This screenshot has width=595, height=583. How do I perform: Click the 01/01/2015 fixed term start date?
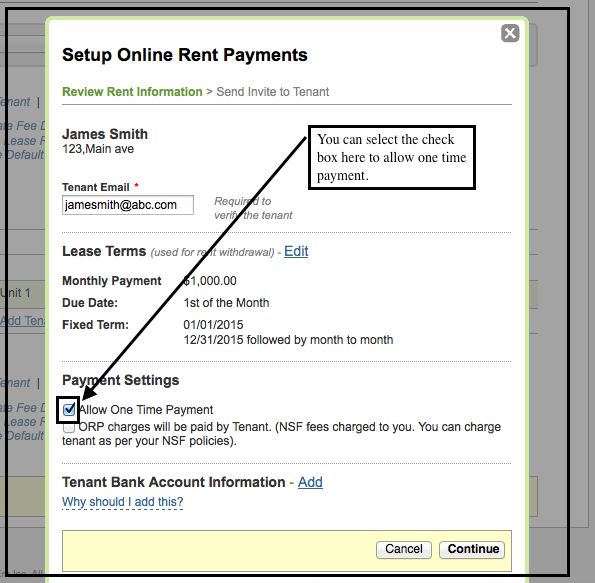coord(213,325)
